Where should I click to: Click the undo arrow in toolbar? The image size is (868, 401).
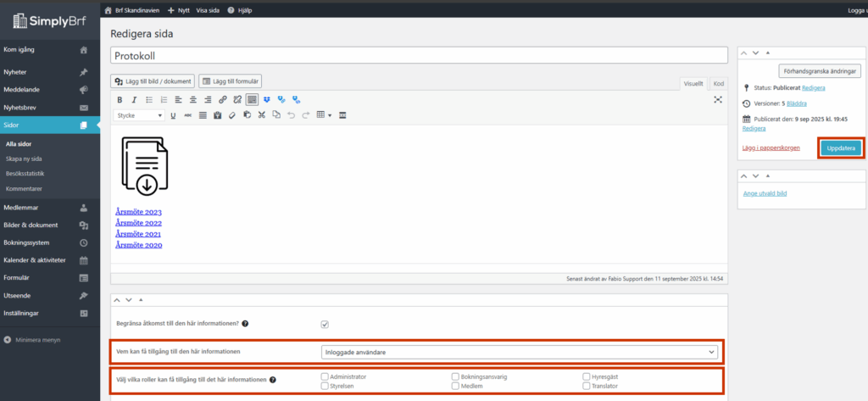click(292, 115)
